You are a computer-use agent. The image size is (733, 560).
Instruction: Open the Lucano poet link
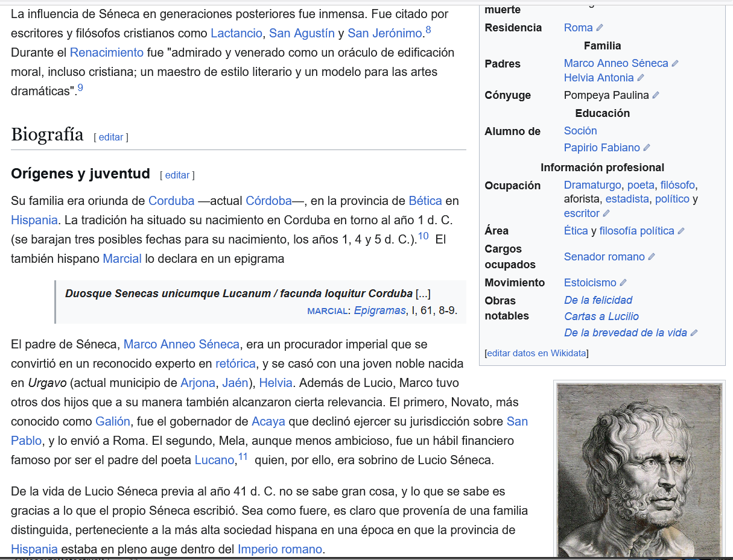[x=214, y=460]
